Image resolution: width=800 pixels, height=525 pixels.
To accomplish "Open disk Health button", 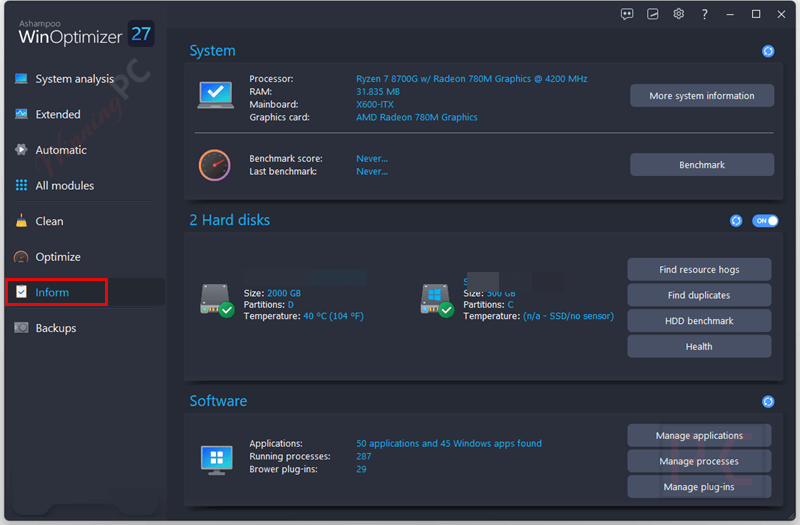I will click(x=699, y=346).
